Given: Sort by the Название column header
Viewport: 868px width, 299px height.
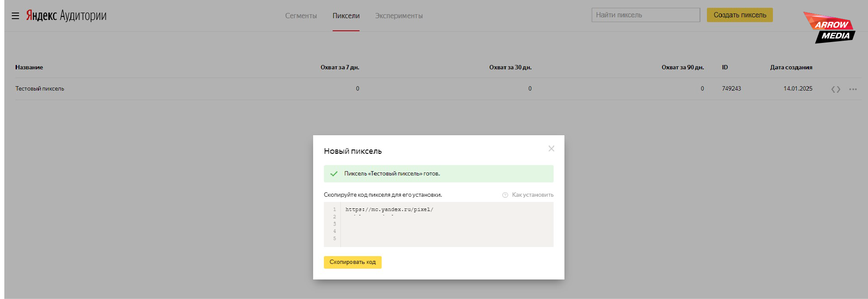Looking at the screenshot, I should pos(29,68).
